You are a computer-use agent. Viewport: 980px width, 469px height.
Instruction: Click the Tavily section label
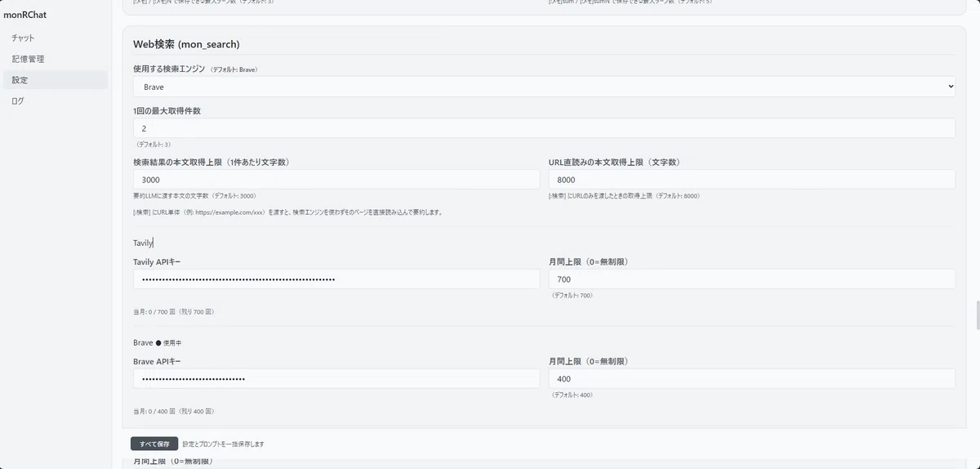pos(143,243)
